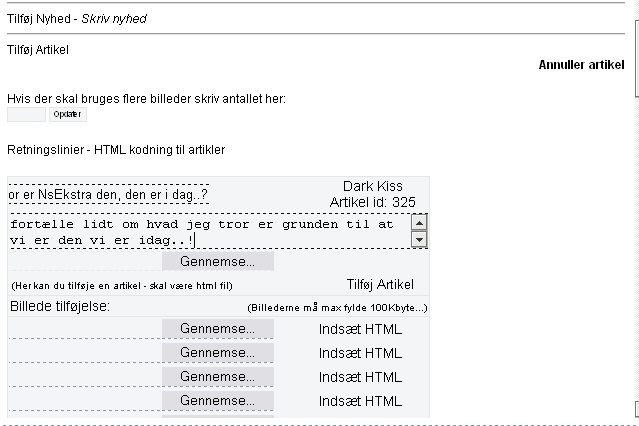Click Gennemse button for article file
The image size is (639, 426).
pyautogui.click(x=218, y=261)
